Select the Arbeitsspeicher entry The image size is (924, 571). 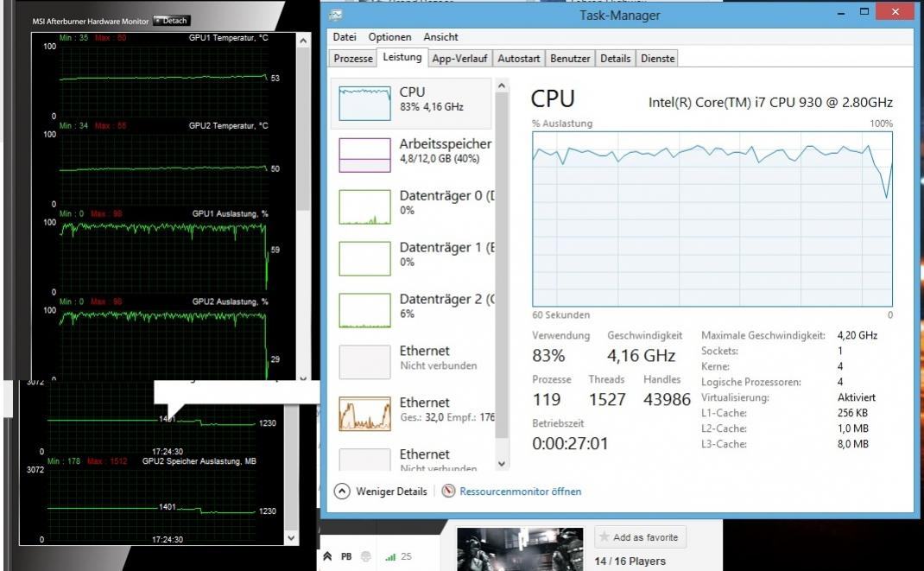click(411, 155)
